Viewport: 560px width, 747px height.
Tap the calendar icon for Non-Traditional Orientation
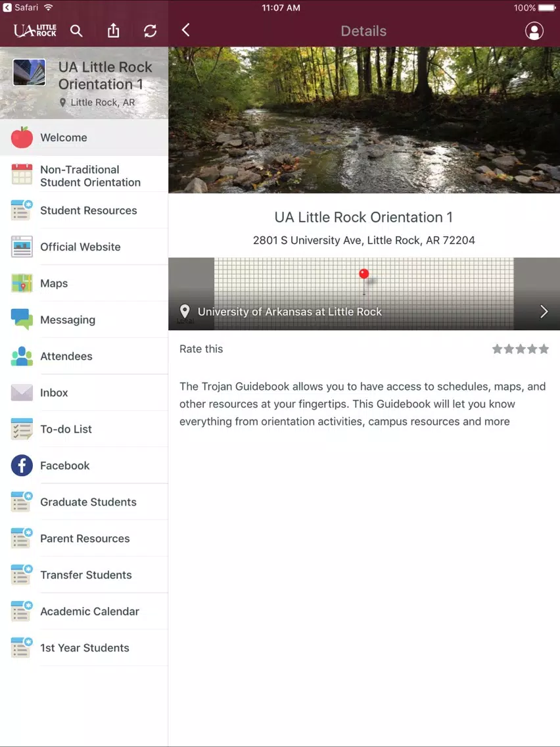tap(22, 174)
